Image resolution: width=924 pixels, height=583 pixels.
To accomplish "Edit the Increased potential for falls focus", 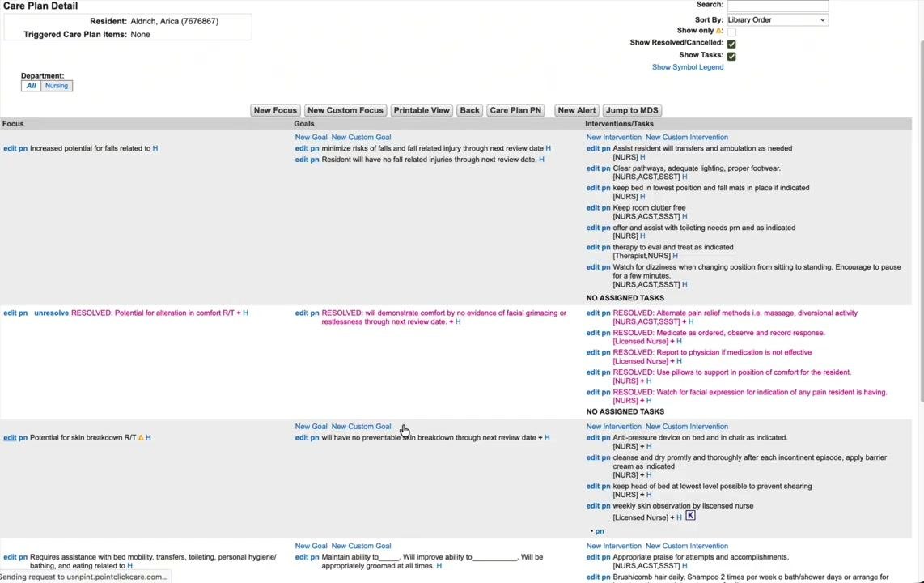I will tap(10, 148).
